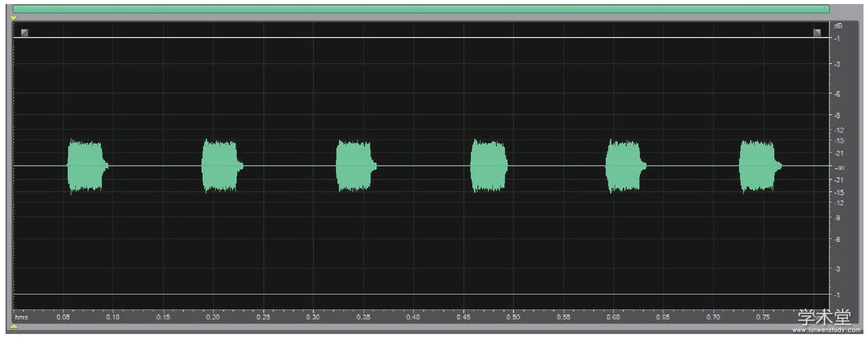The image size is (868, 340).
Task: Click the audio burst starting near 0.20 seconds
Action: point(222,166)
